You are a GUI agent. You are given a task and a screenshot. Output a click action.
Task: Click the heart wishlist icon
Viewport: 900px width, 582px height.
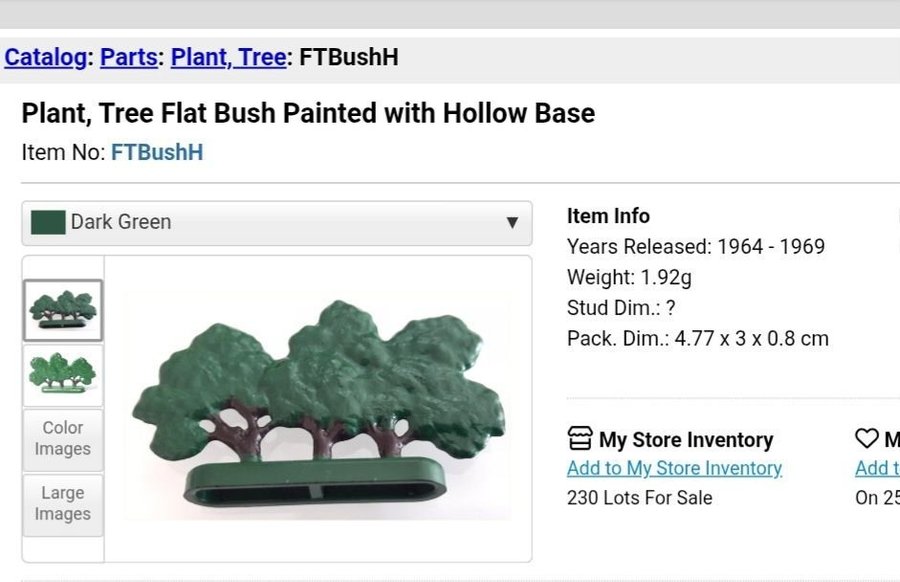click(867, 439)
